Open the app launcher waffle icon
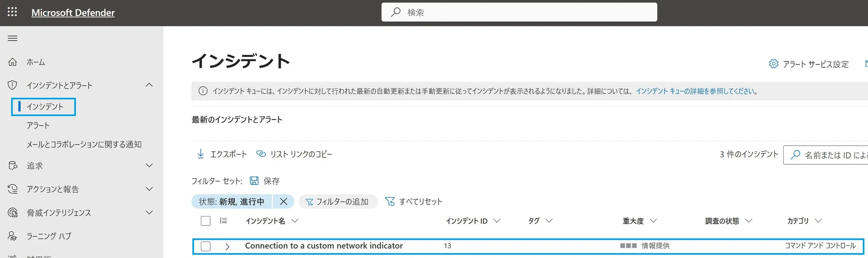The width and height of the screenshot is (868, 258). pos(12,12)
